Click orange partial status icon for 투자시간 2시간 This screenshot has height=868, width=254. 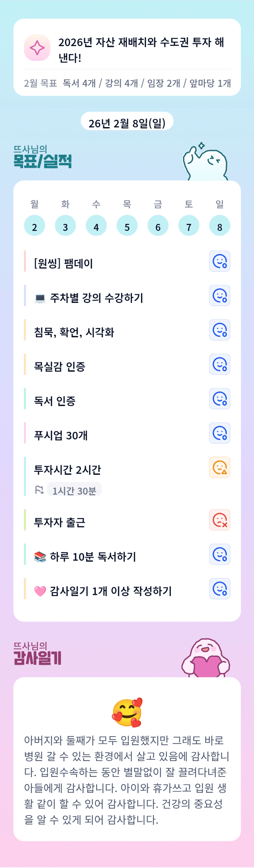click(x=220, y=467)
